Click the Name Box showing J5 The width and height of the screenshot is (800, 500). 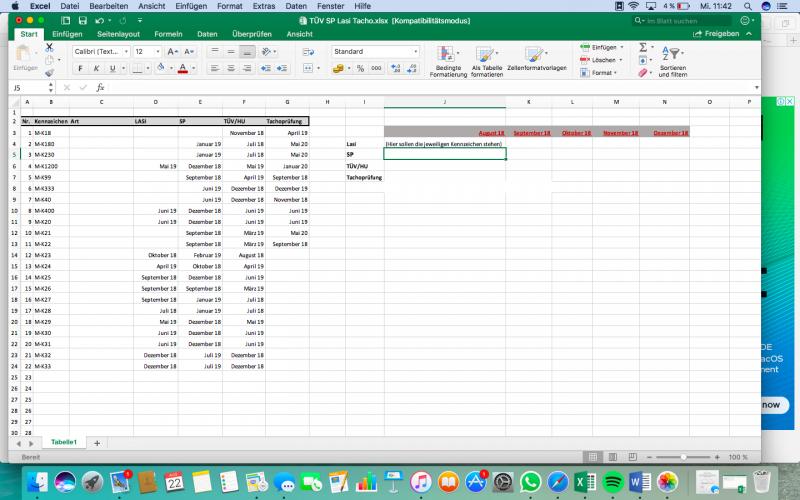pyautogui.click(x=28, y=88)
